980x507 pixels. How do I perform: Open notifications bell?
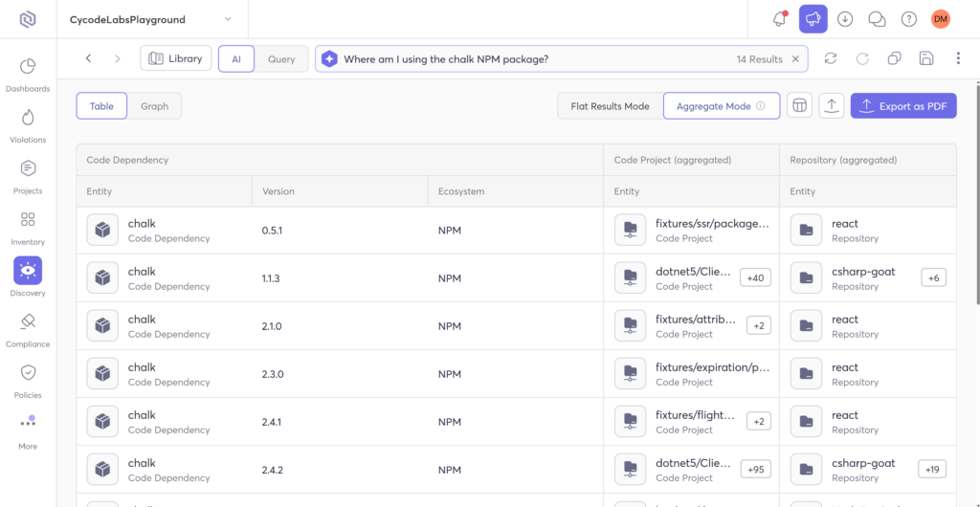(779, 19)
